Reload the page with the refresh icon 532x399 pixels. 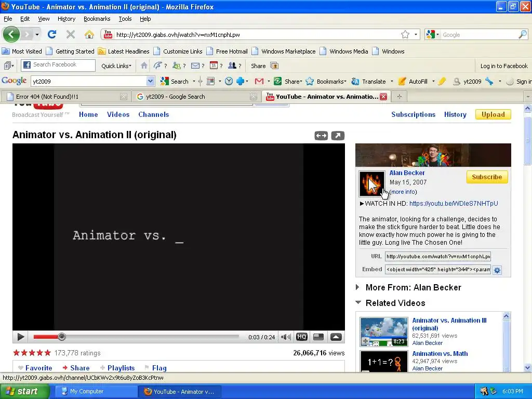pyautogui.click(x=52, y=34)
